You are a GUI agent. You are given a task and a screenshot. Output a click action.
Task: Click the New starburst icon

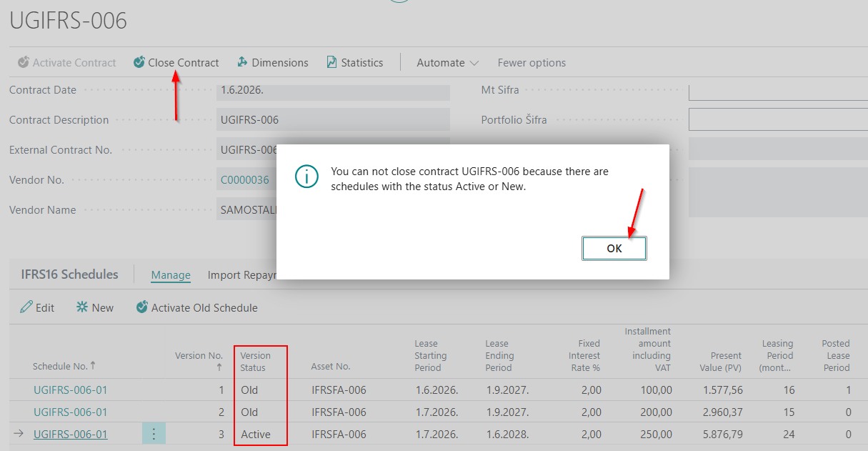click(82, 307)
